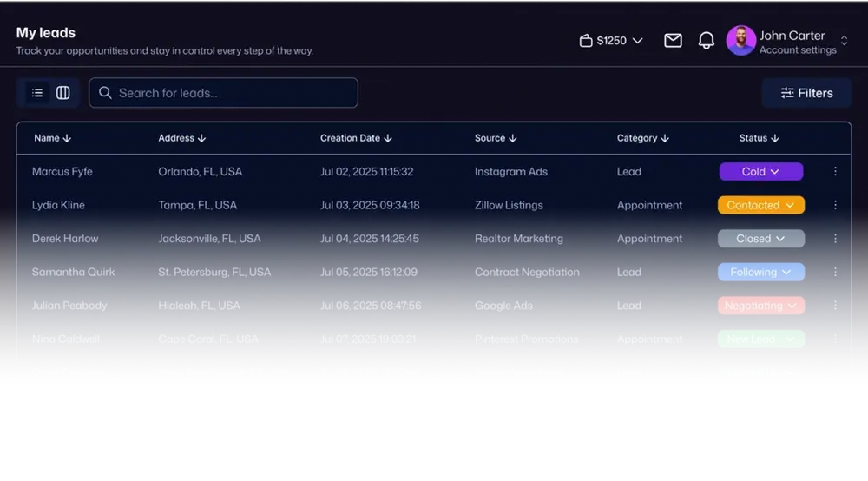Click address Orlando, FL, USA
The width and height of the screenshot is (868, 481).
[x=200, y=172]
